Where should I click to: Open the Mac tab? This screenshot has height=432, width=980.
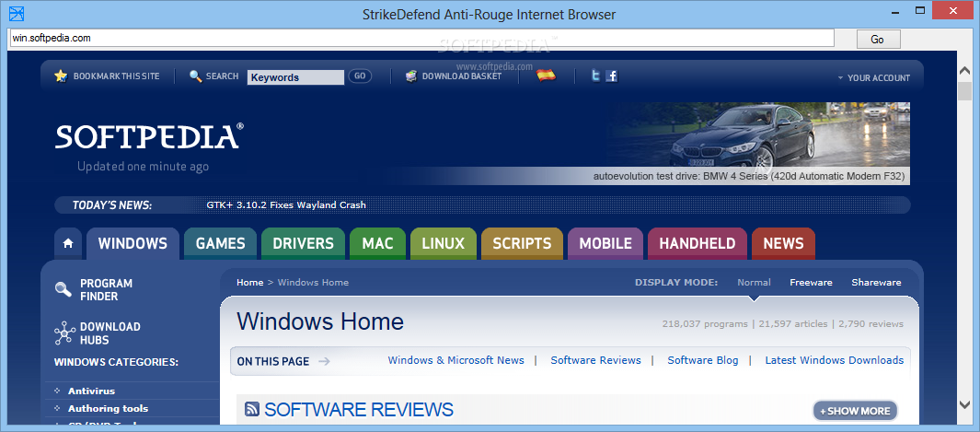[x=378, y=244]
